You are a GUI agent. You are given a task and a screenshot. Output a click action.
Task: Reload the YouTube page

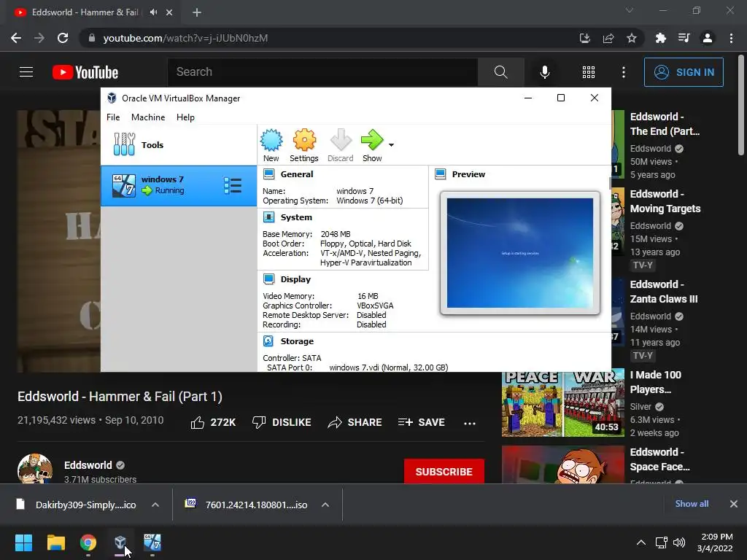pos(63,38)
